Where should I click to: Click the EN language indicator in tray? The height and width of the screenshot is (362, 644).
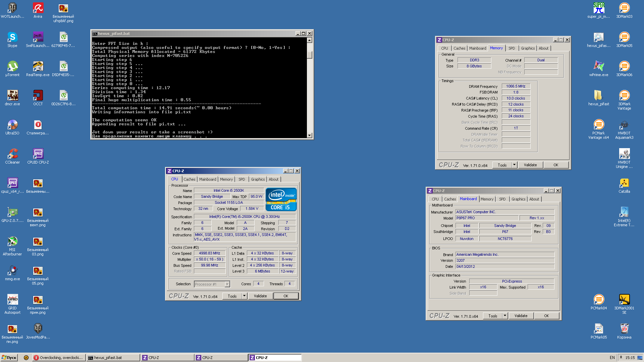612,358
